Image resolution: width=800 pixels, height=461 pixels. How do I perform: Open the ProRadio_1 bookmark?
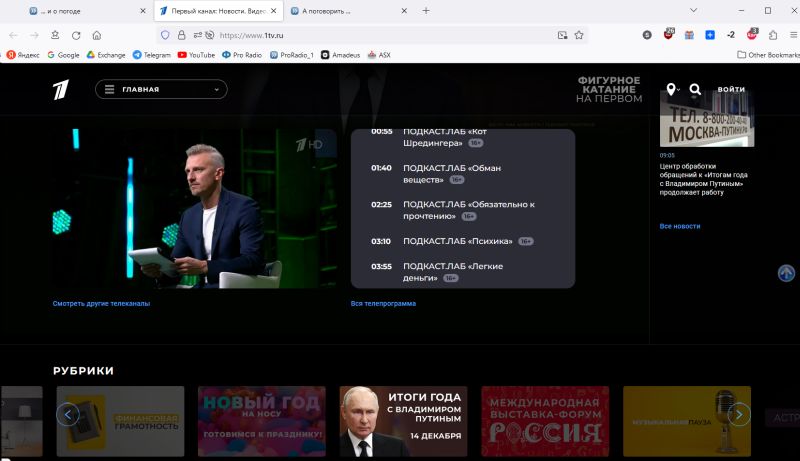pos(292,55)
